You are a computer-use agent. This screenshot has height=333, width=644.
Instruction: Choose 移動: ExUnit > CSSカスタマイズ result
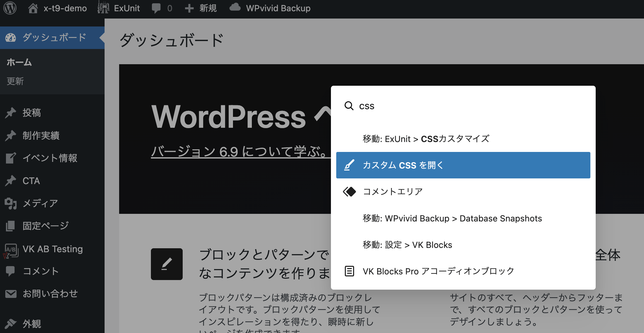click(x=463, y=139)
